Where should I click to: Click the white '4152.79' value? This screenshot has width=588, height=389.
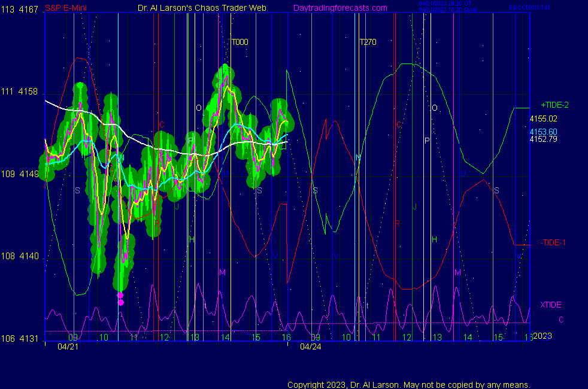click(x=543, y=139)
